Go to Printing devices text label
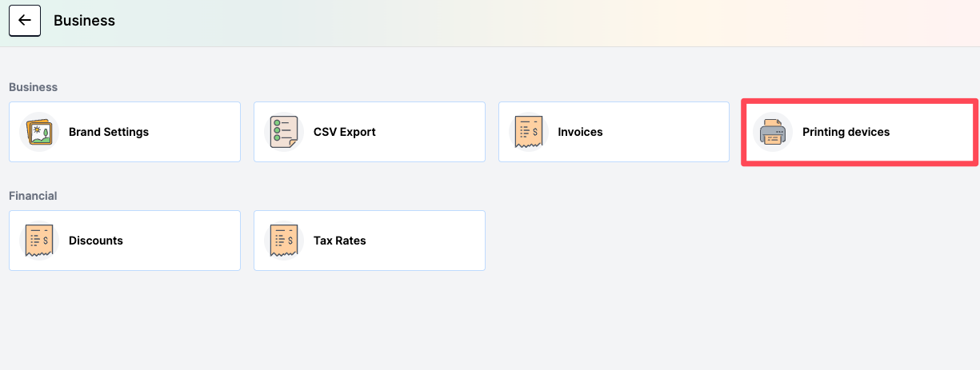The height and width of the screenshot is (370, 980). tap(846, 132)
